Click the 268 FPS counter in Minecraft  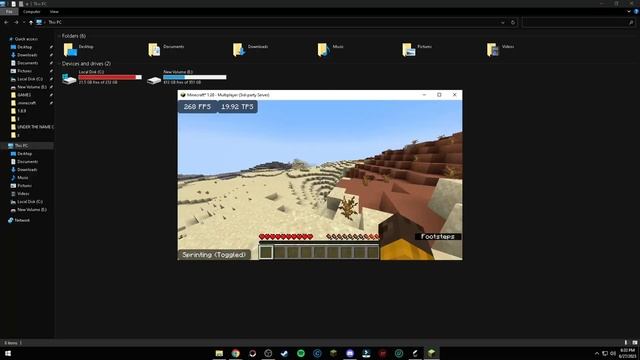click(197, 107)
